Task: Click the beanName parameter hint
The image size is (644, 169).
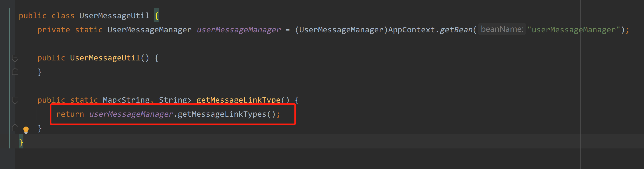Action: coord(502,29)
